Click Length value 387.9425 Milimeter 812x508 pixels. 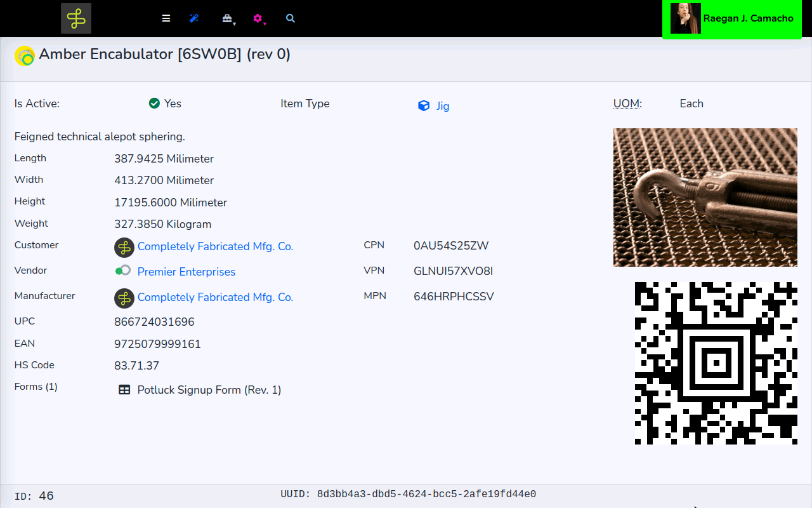pos(164,159)
